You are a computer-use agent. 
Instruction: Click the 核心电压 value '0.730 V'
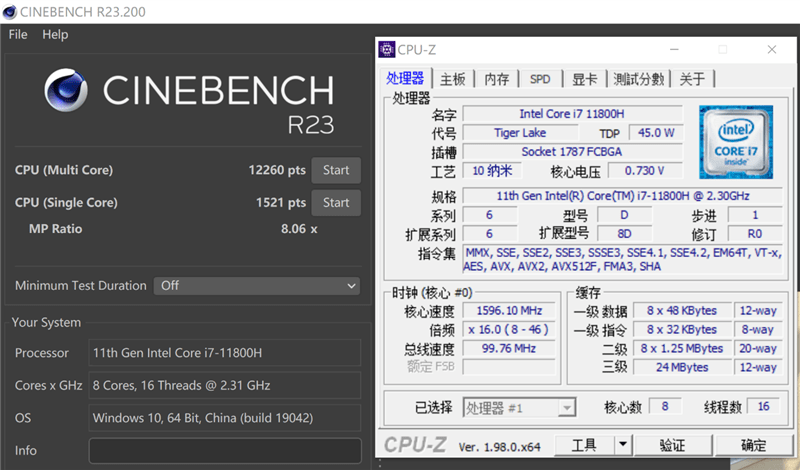point(645,170)
